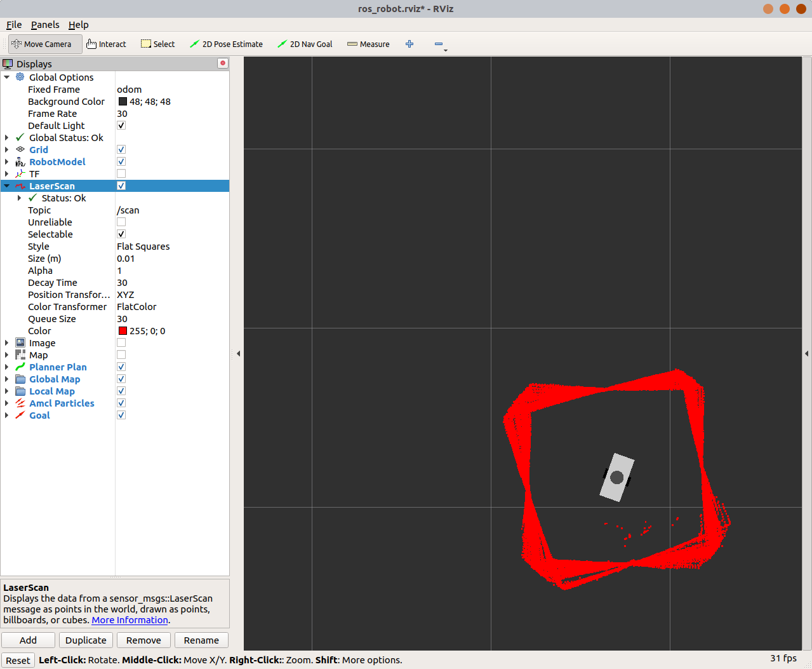Click the Global Options gear icon
This screenshot has height=669, width=812.
click(x=20, y=77)
